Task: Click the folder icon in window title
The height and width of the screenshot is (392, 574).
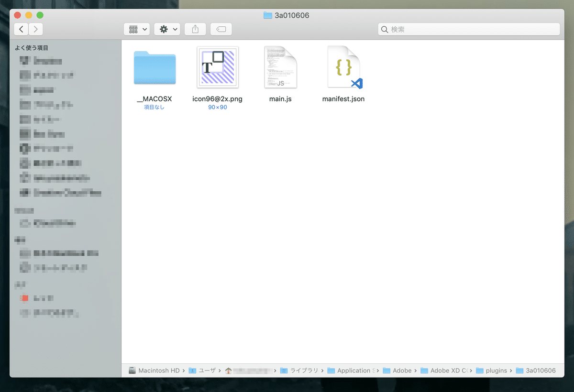Action: (268, 15)
